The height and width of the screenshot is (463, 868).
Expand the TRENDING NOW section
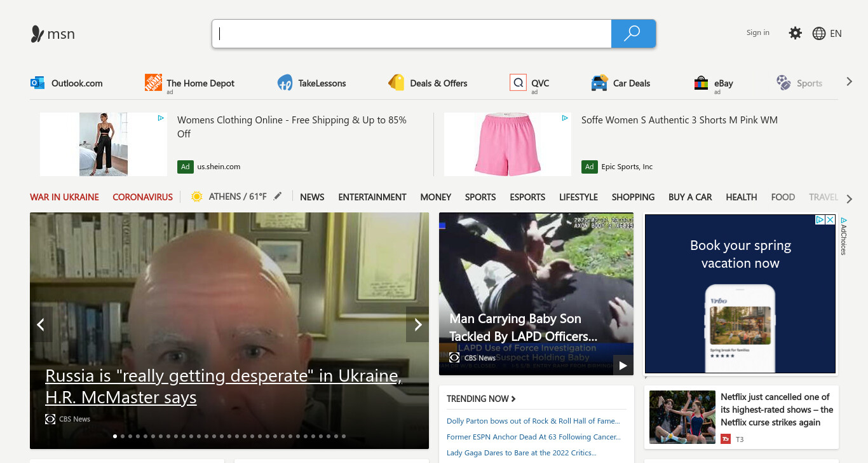coord(481,399)
